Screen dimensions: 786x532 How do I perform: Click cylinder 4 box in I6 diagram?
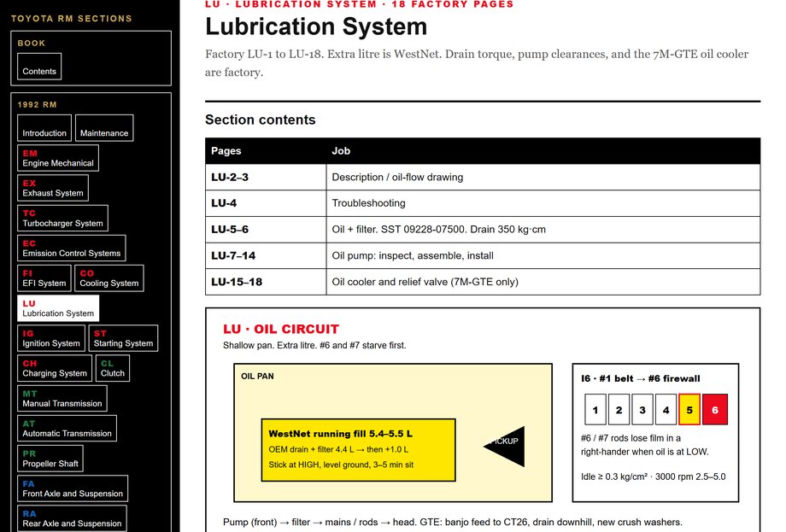click(666, 410)
